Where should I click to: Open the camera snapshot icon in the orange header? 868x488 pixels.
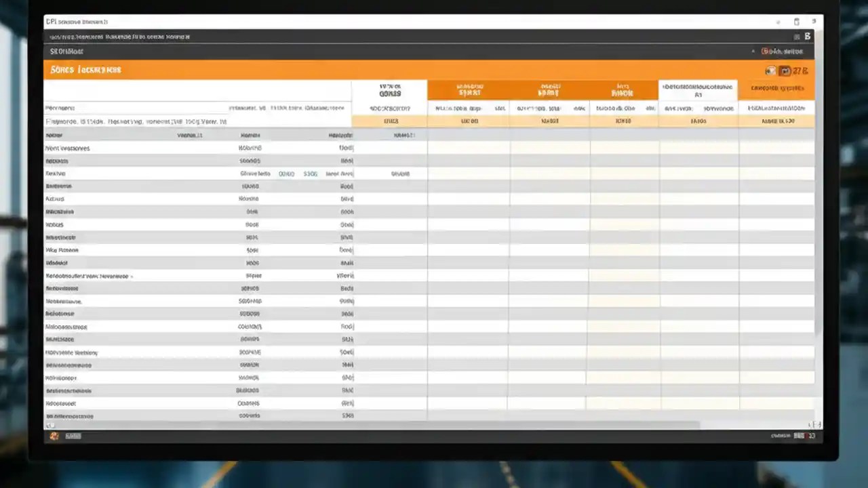pos(770,70)
